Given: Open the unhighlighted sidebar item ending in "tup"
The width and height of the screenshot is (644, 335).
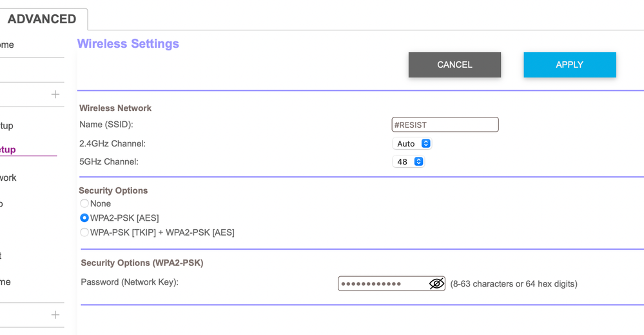Looking at the screenshot, I should [x=6, y=125].
